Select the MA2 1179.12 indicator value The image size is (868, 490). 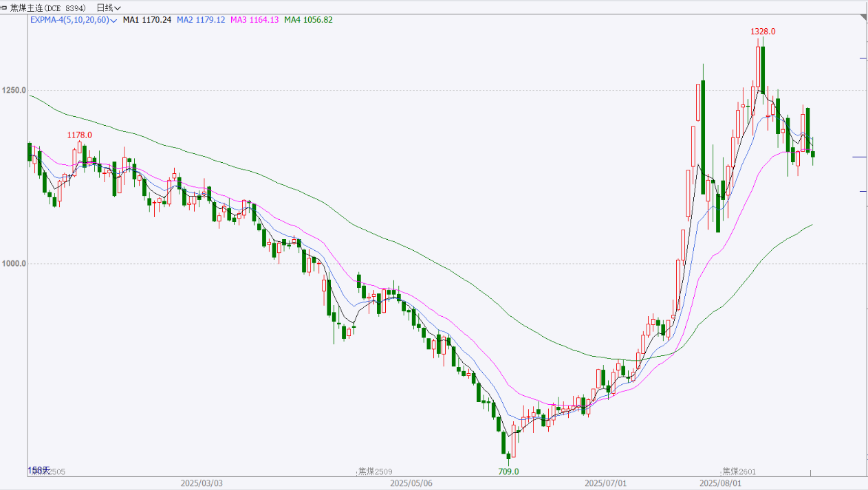tap(201, 20)
